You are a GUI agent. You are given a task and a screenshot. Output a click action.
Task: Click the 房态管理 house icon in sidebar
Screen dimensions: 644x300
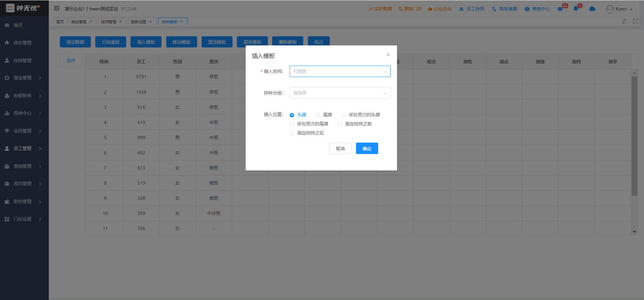(7, 43)
